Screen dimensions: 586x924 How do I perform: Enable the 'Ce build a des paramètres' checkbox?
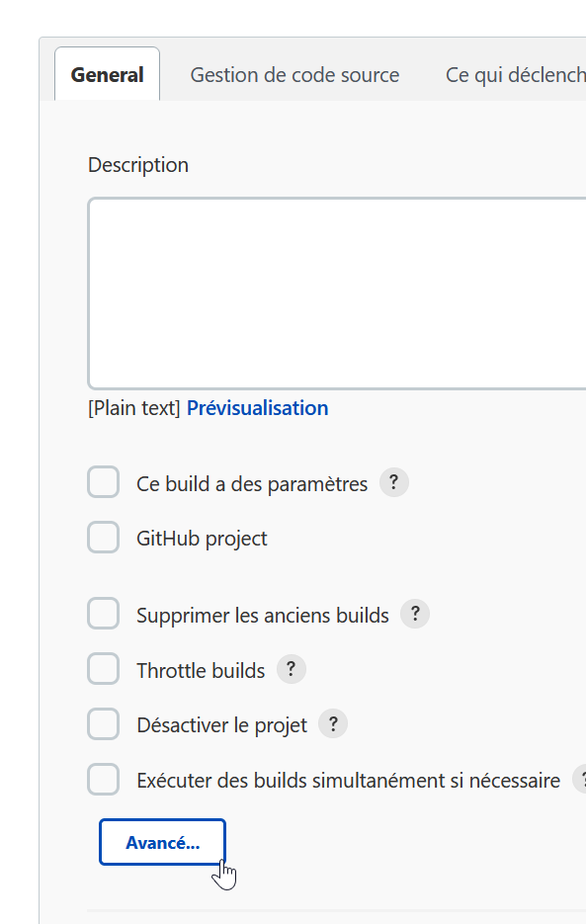click(x=103, y=482)
